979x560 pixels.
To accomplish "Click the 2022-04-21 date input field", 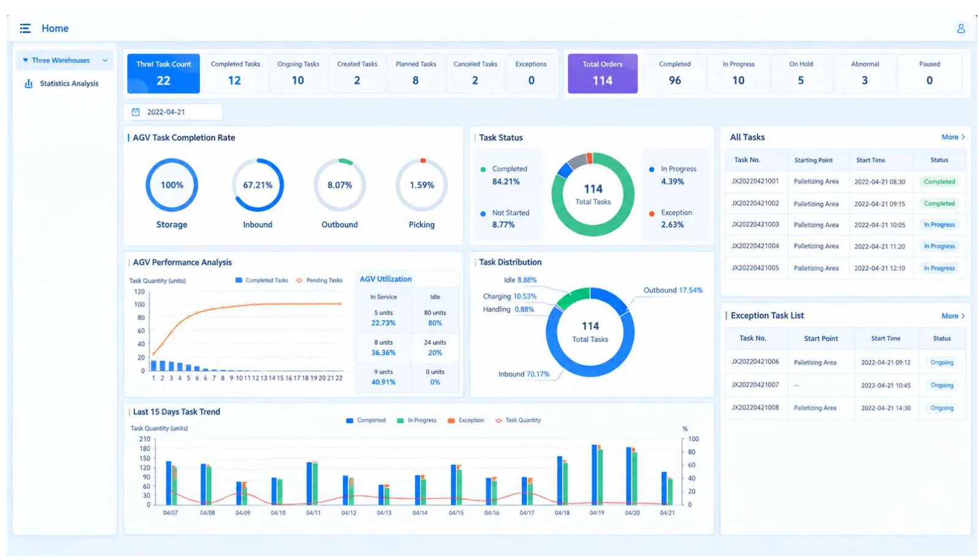I will pos(173,112).
